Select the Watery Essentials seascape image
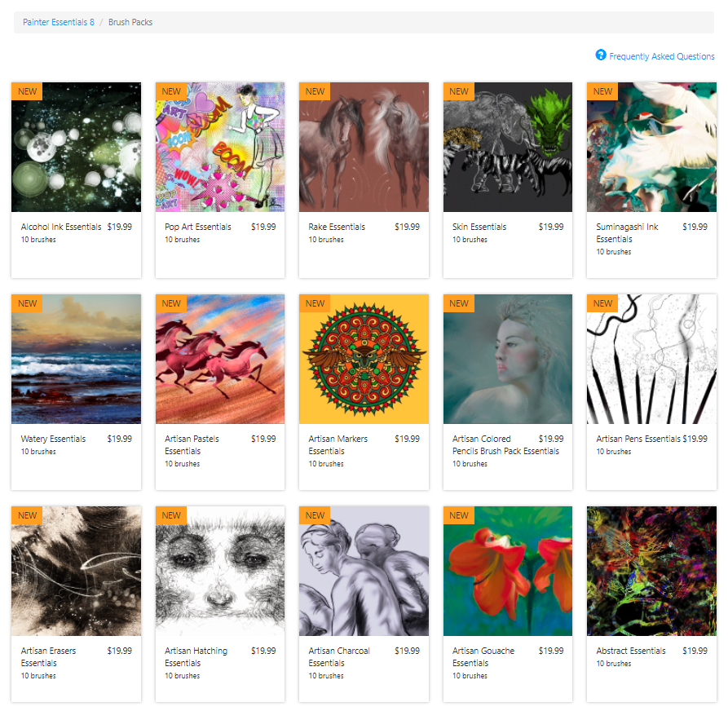This screenshot has width=728, height=711. coord(76,359)
